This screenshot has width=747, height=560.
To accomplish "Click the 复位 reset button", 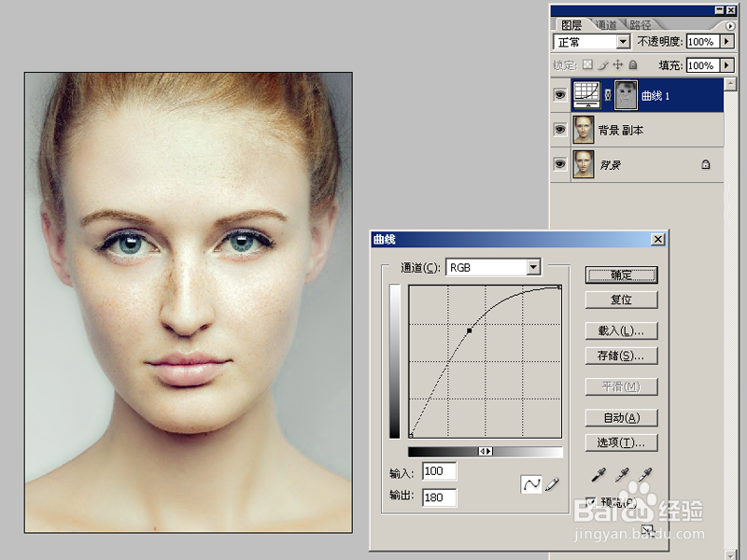I will [x=621, y=300].
